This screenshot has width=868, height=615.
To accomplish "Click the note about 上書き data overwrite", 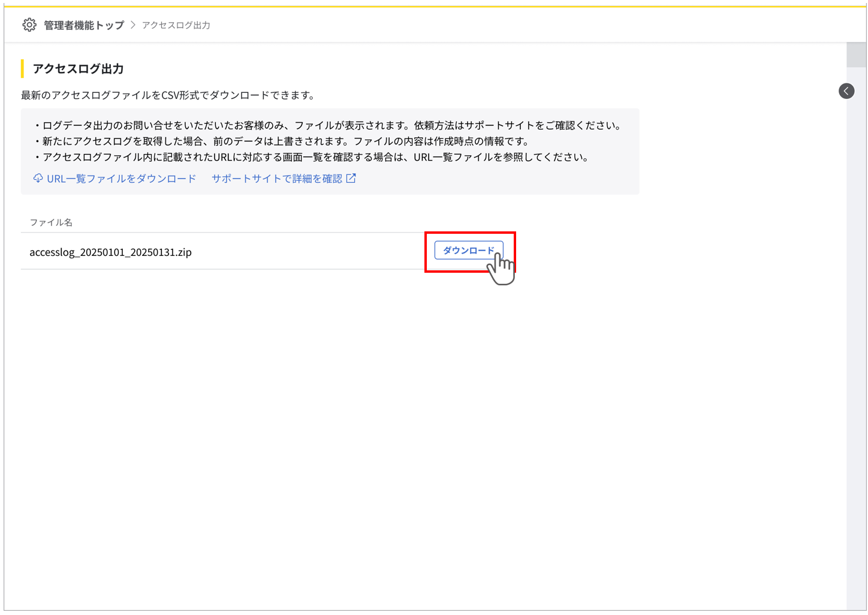I will [x=282, y=141].
